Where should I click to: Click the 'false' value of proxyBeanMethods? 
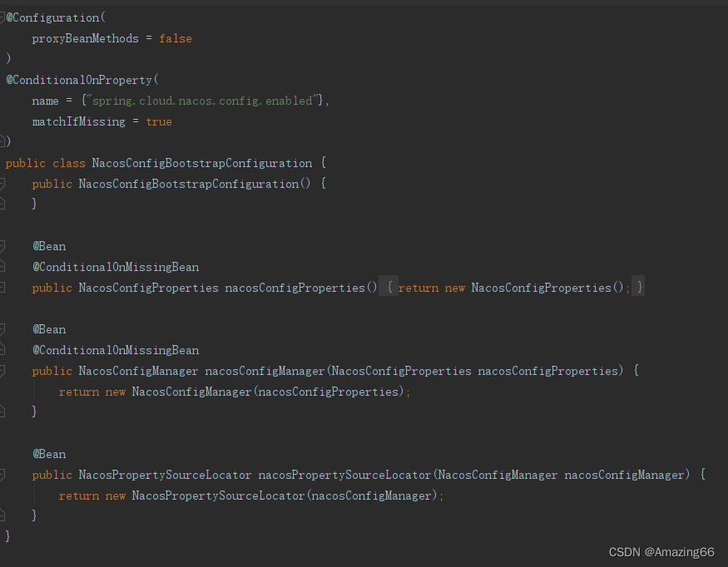[x=176, y=38]
